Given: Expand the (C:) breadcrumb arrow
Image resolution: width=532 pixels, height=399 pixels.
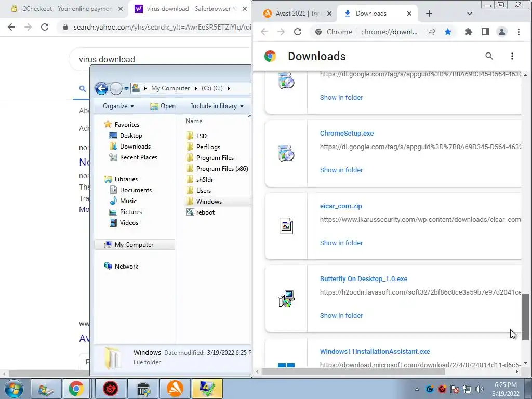Looking at the screenshot, I should 229,88.
